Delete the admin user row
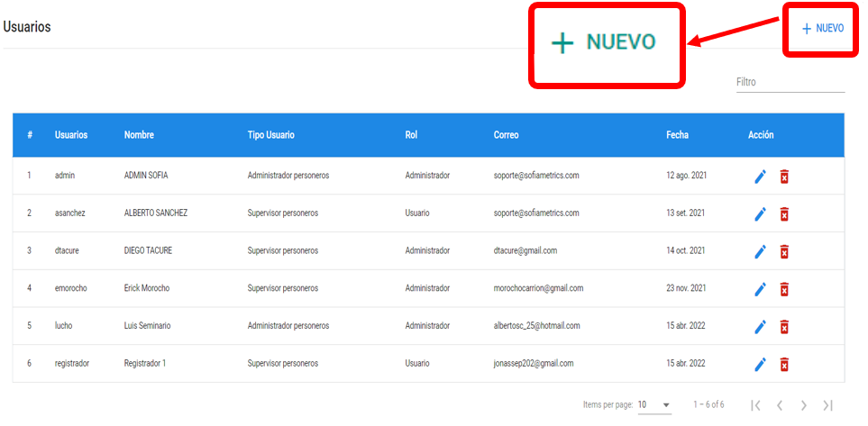Image resolution: width=868 pixels, height=426 pixels. [x=784, y=177]
